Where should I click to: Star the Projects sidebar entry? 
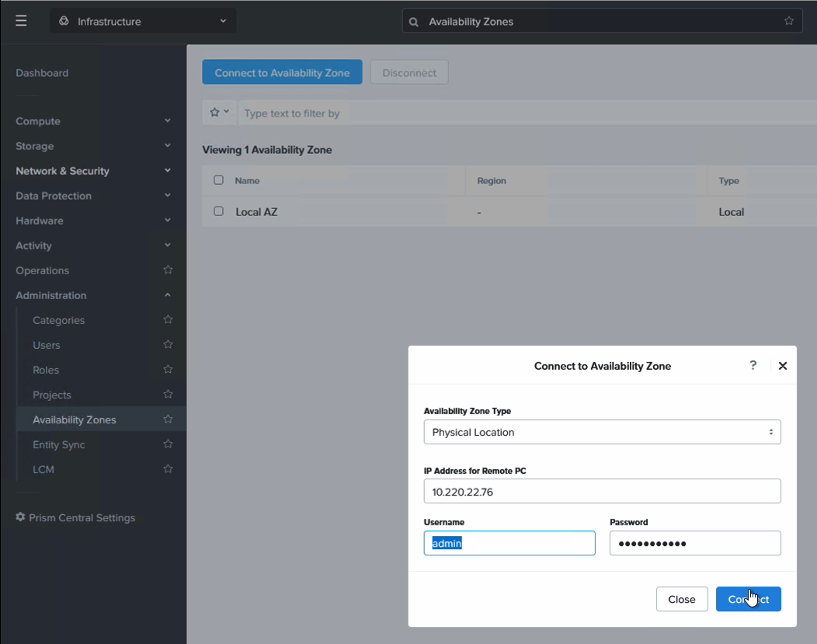(x=168, y=394)
